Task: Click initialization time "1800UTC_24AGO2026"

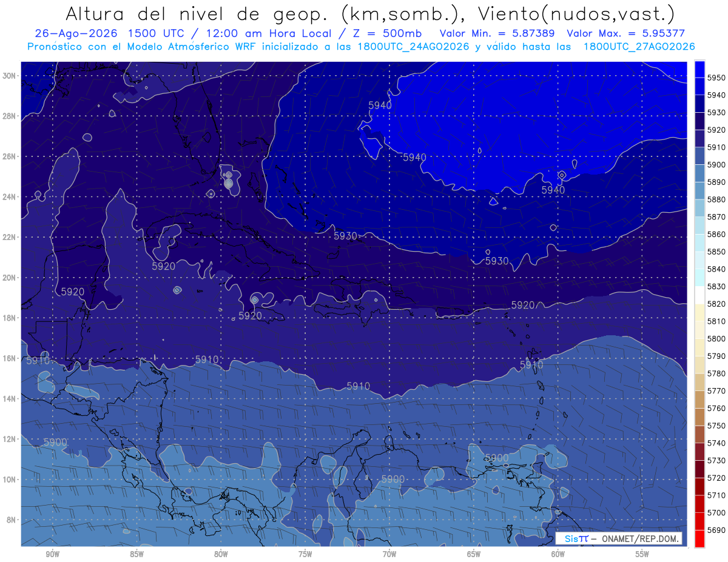Action: click(413, 47)
